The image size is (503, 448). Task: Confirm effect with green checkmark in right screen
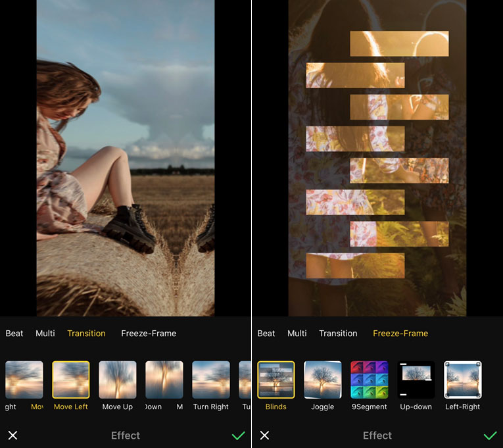coord(490,436)
